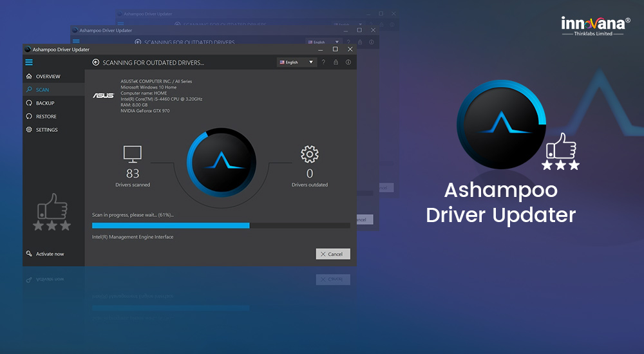
Task: Click the Innovana Thinklabs logo
Action: click(595, 26)
